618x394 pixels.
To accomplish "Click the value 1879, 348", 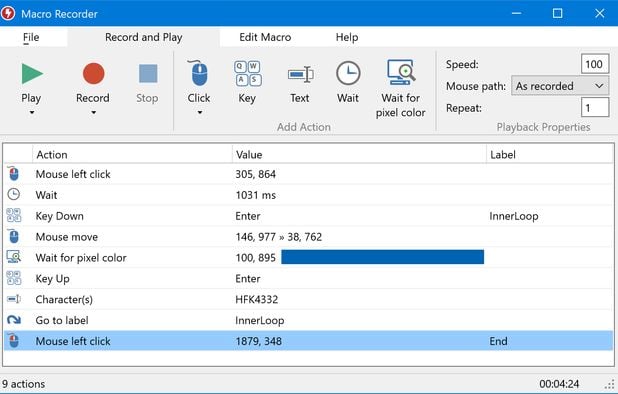I will [x=259, y=341].
